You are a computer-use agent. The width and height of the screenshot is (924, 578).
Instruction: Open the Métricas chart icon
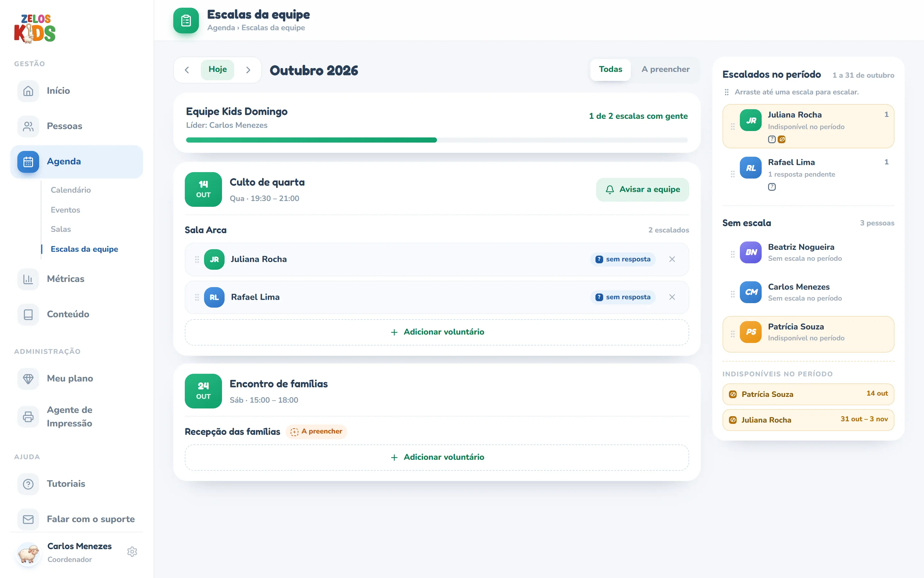tap(28, 279)
